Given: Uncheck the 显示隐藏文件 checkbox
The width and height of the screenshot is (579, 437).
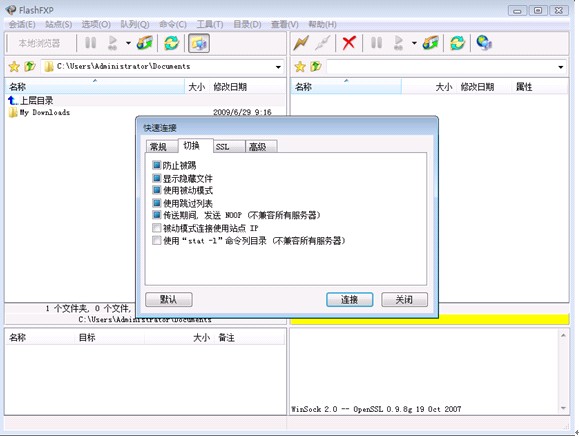Looking at the screenshot, I should tap(157, 178).
